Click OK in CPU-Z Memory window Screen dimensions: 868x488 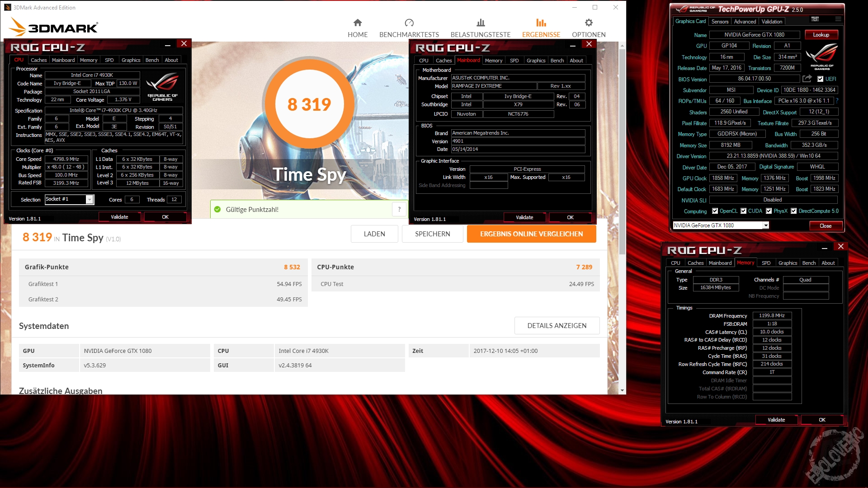coord(822,420)
